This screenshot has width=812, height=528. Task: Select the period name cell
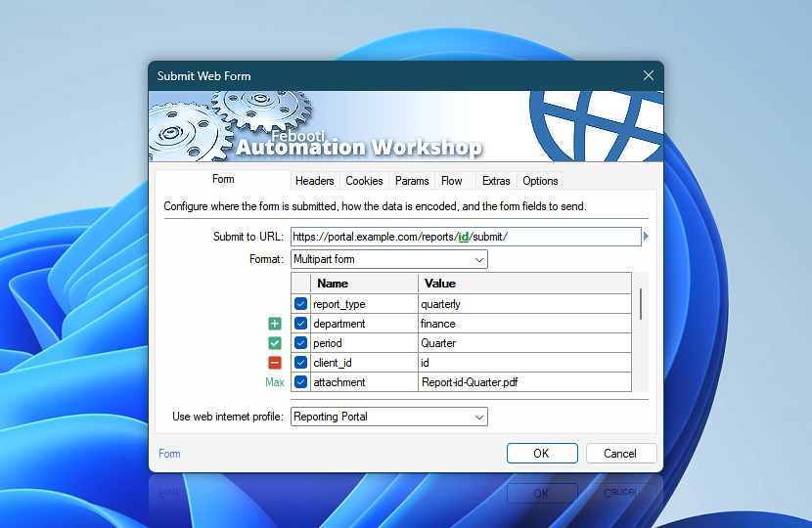[x=364, y=343]
